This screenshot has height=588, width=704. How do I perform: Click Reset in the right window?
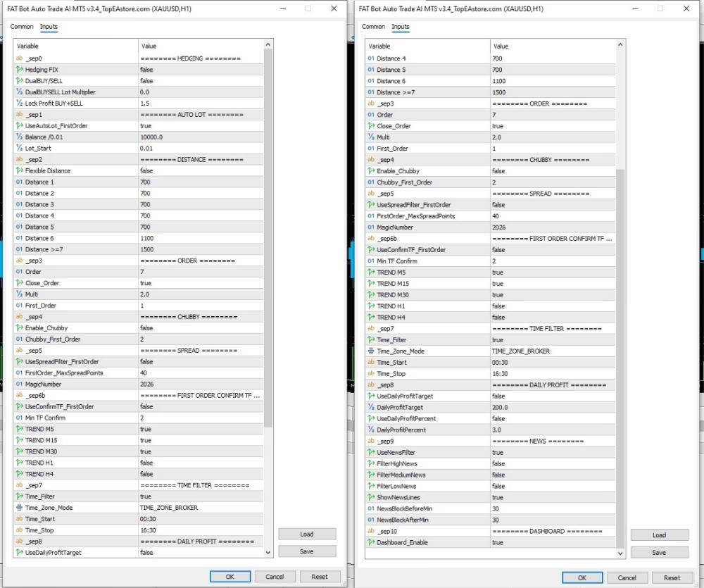tap(672, 577)
